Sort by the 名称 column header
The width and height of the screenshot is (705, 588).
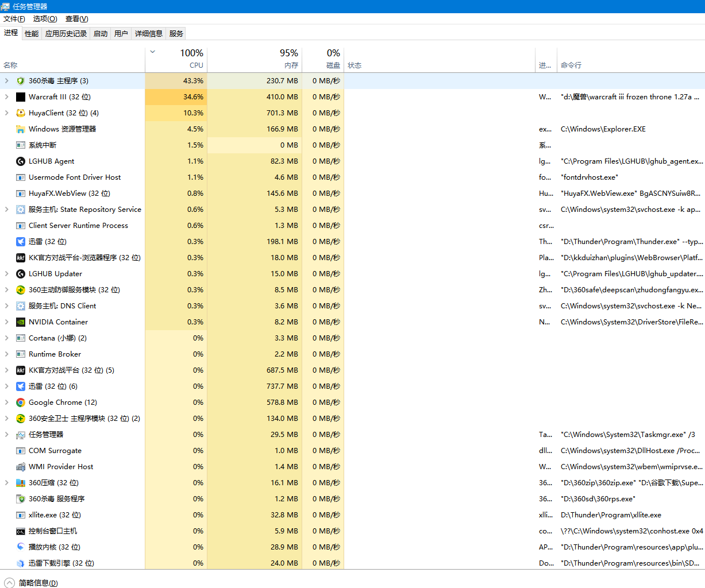click(x=72, y=59)
